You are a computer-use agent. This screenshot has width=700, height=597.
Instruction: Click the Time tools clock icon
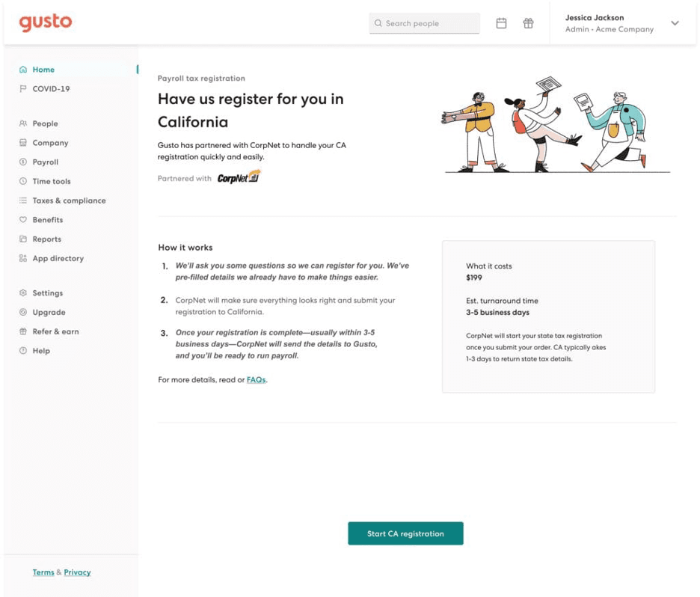23,181
